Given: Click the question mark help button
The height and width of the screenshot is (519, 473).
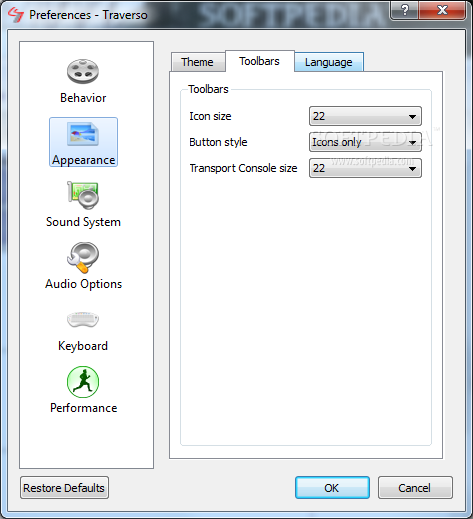Looking at the screenshot, I should click(404, 11).
